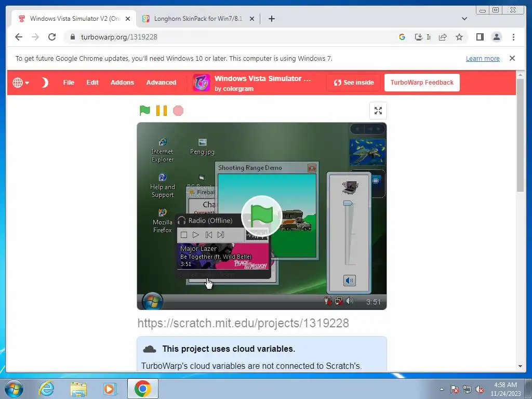Launch Internet Explorer from Windows taskbar
This screenshot has height=399, width=532.
46,389
